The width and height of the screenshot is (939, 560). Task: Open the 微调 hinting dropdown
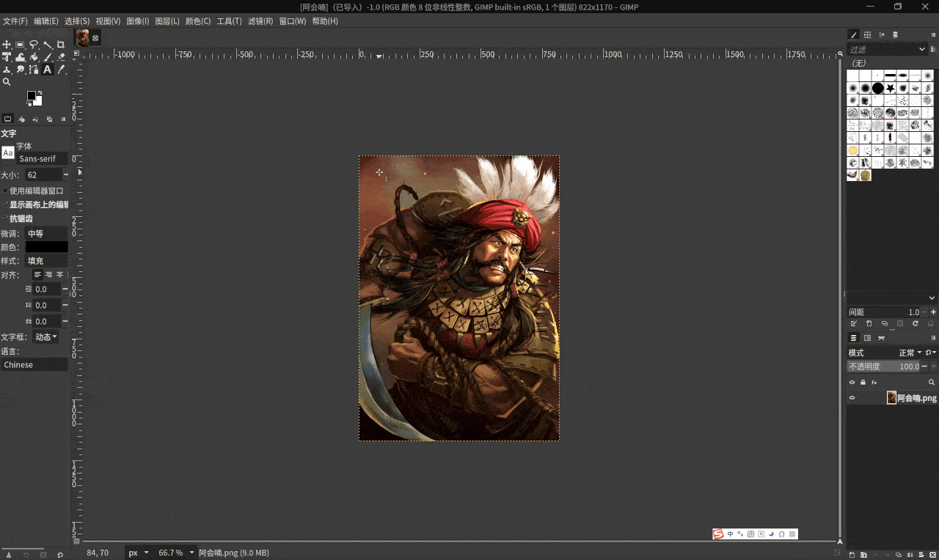[46, 233]
